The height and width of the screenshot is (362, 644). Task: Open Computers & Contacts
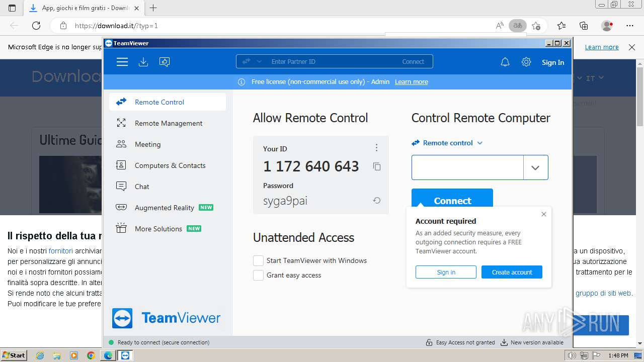point(167,165)
